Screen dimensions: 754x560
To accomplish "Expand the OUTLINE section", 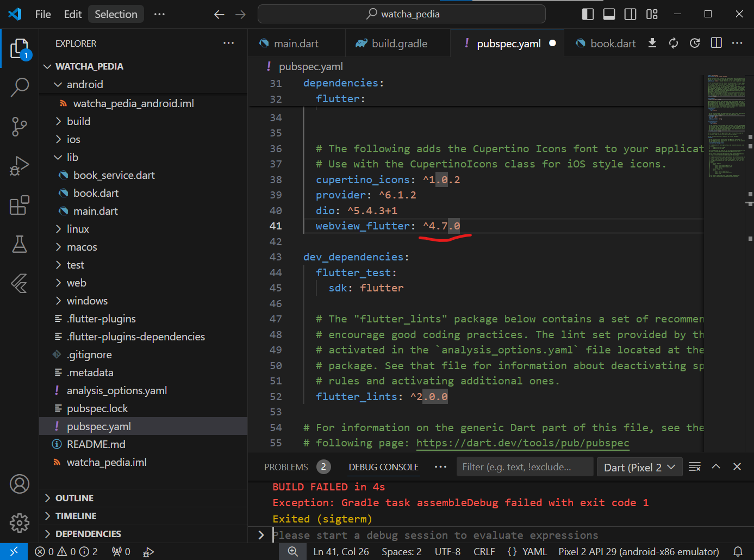I will 144,498.
